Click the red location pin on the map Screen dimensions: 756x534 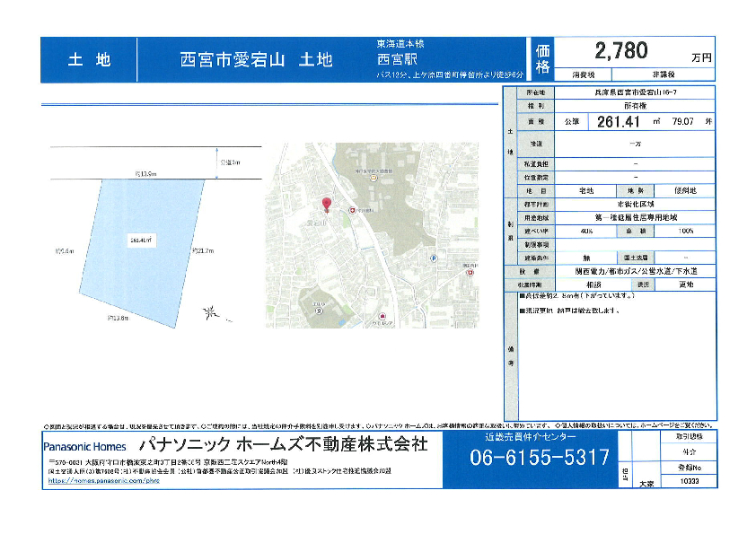(326, 204)
